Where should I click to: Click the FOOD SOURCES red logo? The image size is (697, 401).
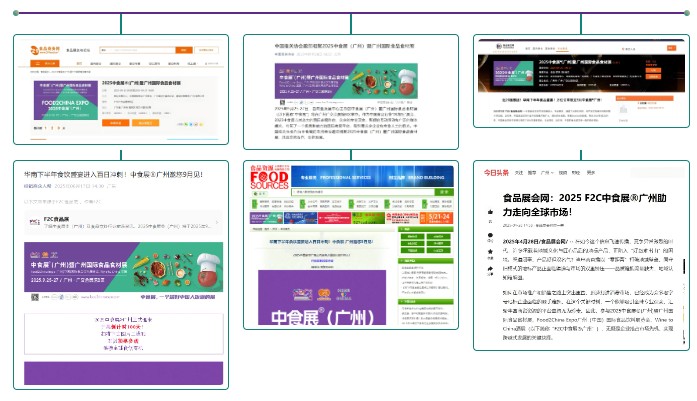(269, 178)
